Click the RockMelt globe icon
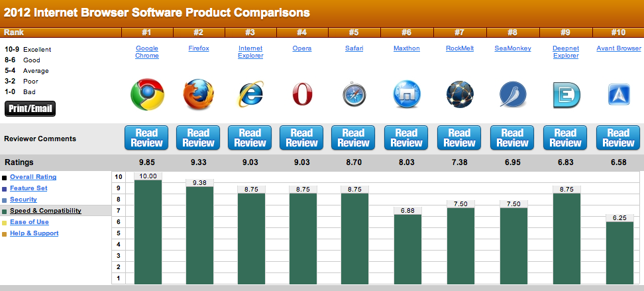 (460, 95)
